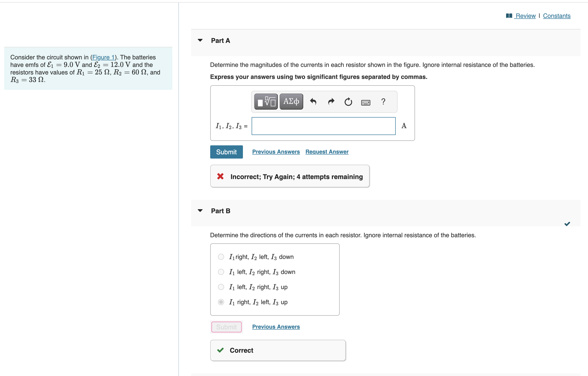Click the redo arrow in the answer toolbar
Viewport: 588px width, 376px height.
point(331,102)
